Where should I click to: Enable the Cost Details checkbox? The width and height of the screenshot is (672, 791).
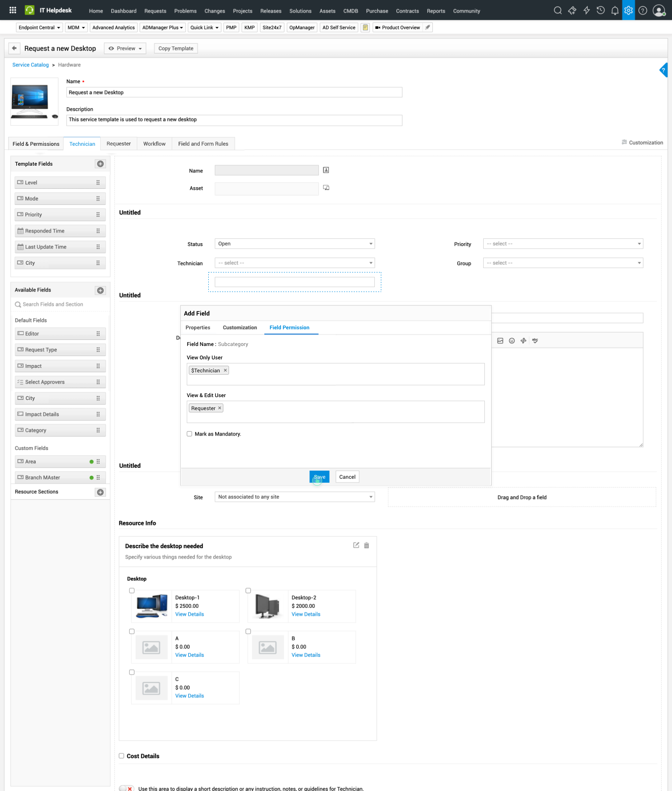[121, 756]
